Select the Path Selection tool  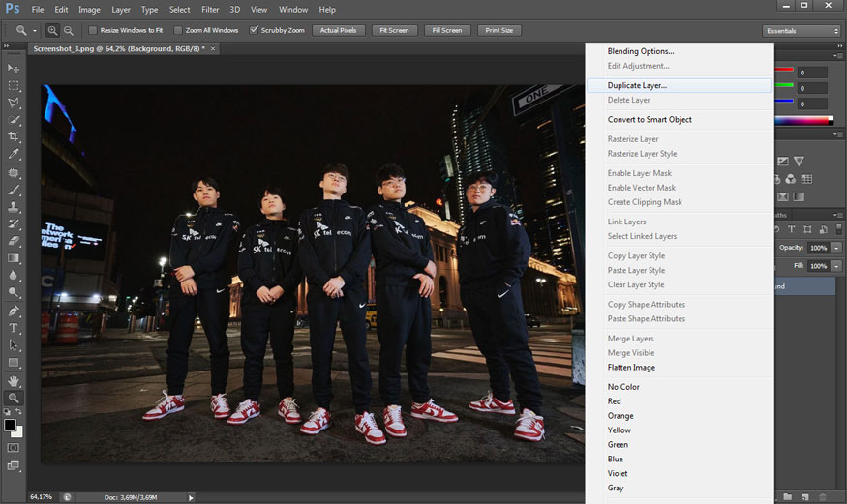[x=13, y=344]
